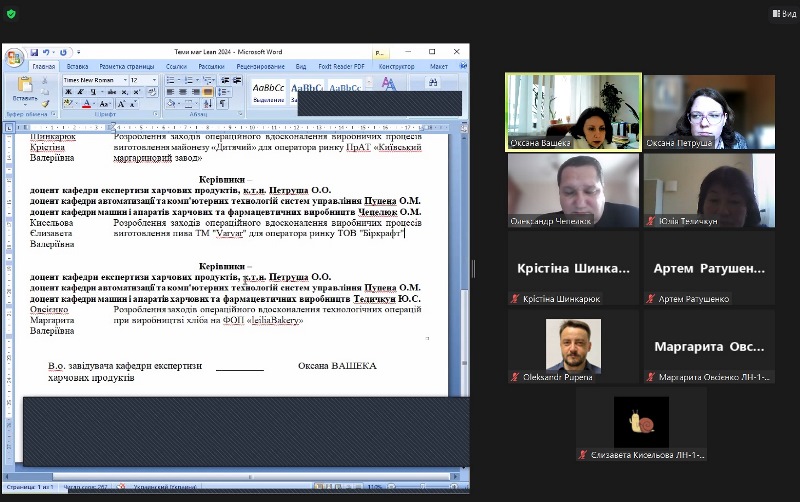Apply the Выделение style

point(268,92)
